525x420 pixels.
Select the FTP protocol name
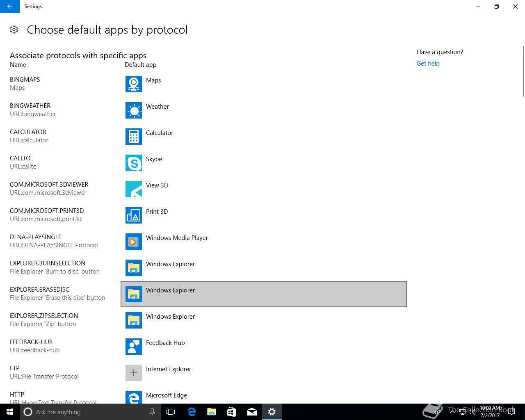pyautogui.click(x=15, y=368)
